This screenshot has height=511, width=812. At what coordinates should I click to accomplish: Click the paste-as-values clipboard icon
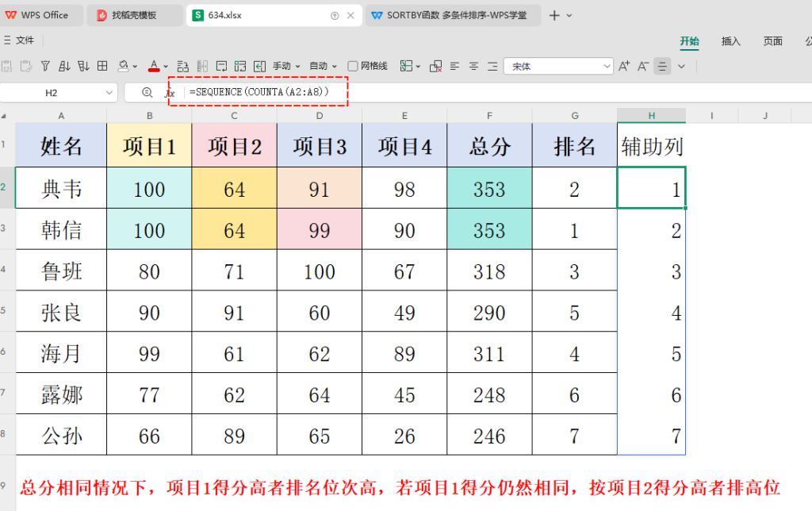[x=6, y=66]
